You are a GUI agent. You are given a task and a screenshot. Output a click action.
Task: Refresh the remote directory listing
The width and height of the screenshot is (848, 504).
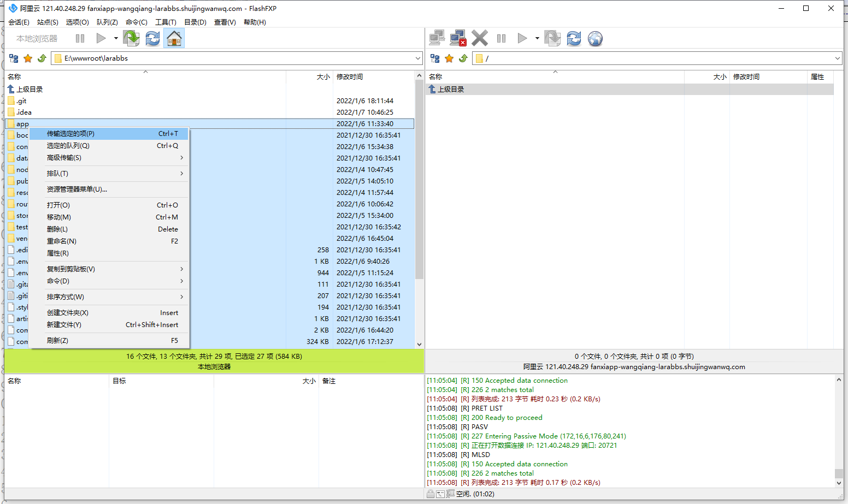point(574,38)
